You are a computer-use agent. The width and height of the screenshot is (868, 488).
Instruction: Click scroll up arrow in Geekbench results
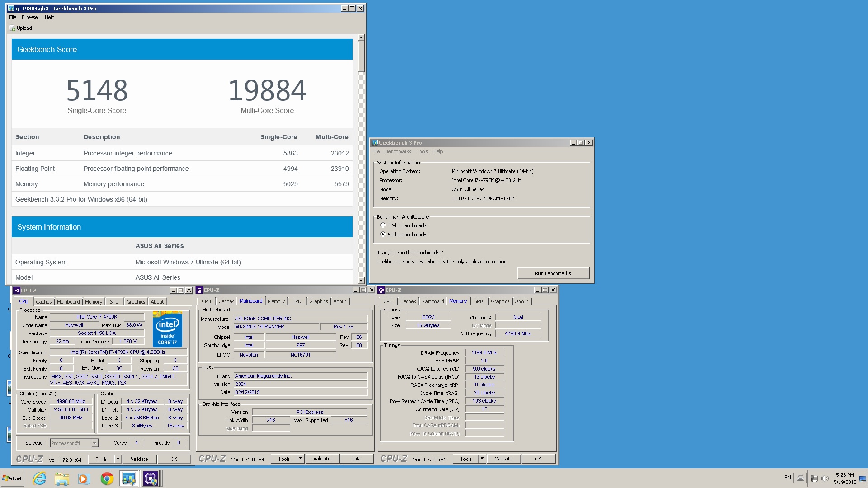point(361,38)
